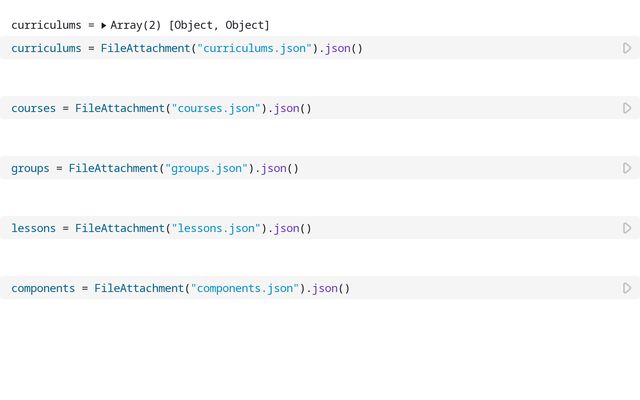Run the components cell

coord(627,288)
